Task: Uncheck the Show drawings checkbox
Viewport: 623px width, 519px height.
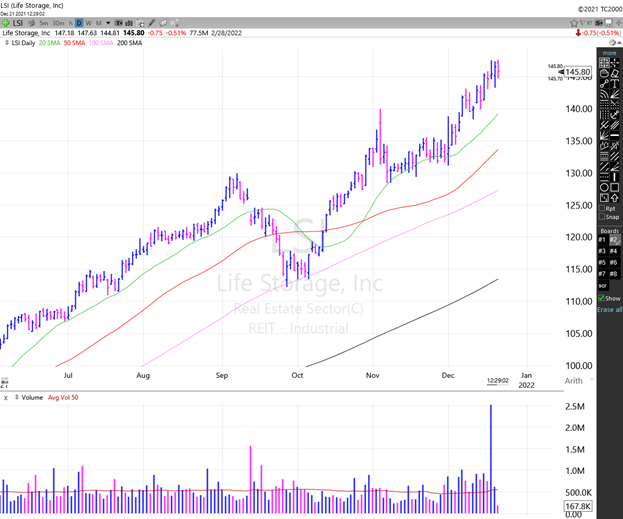Action: (x=602, y=298)
